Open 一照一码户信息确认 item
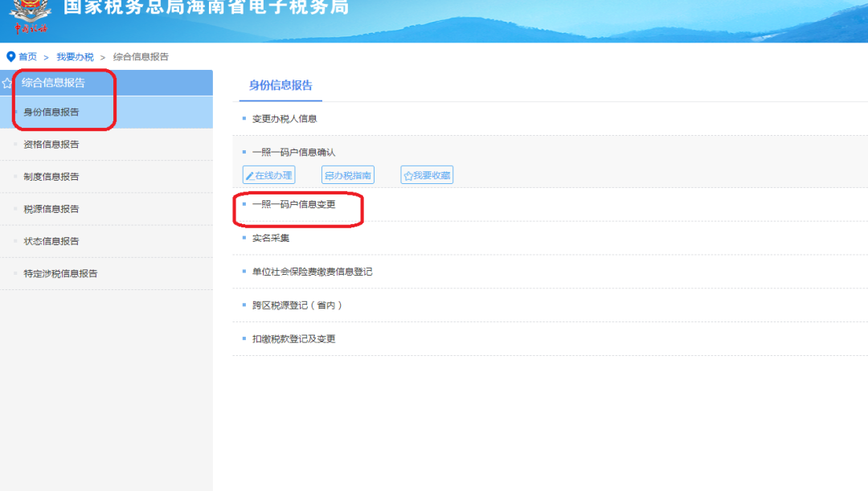This screenshot has width=868, height=491. tap(294, 152)
